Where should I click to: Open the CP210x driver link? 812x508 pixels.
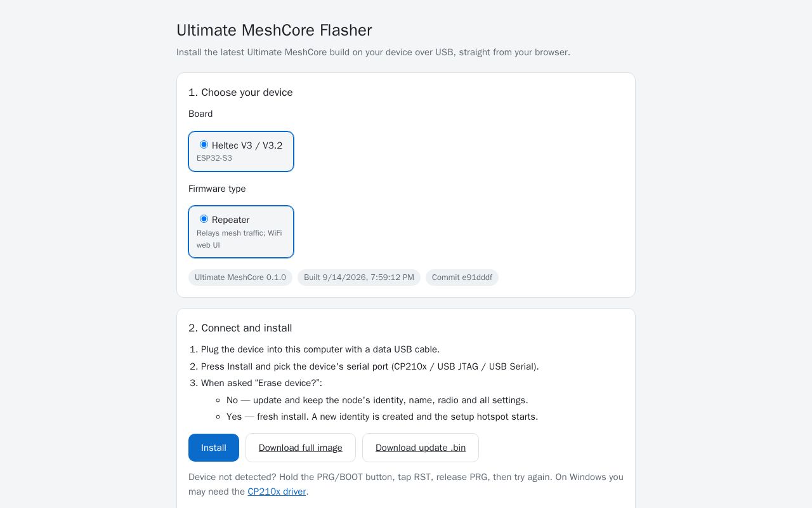[277, 491]
